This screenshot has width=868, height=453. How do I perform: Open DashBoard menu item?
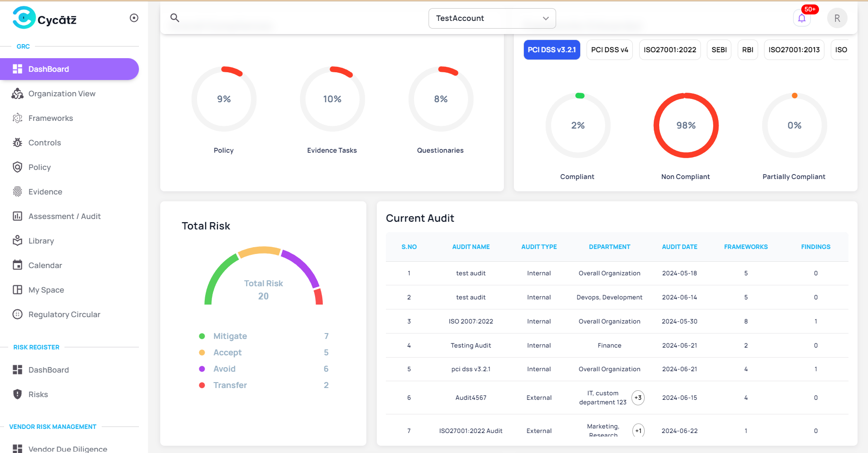69,69
